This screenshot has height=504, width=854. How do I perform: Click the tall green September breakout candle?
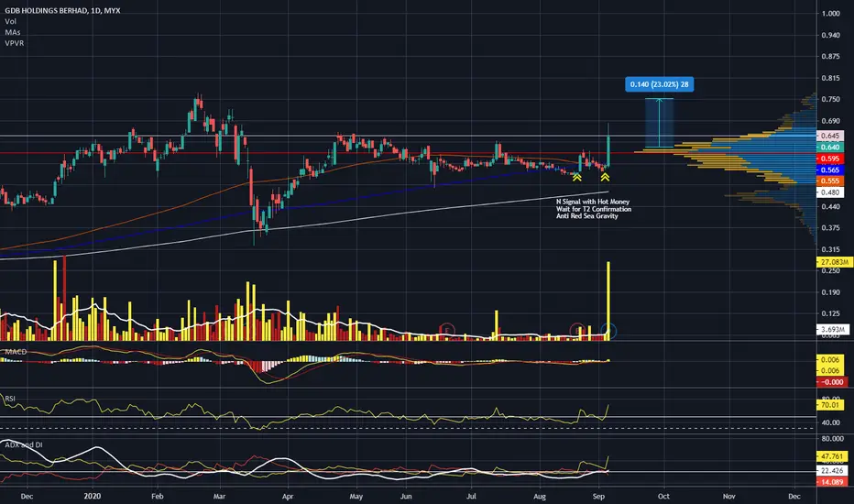click(608, 151)
